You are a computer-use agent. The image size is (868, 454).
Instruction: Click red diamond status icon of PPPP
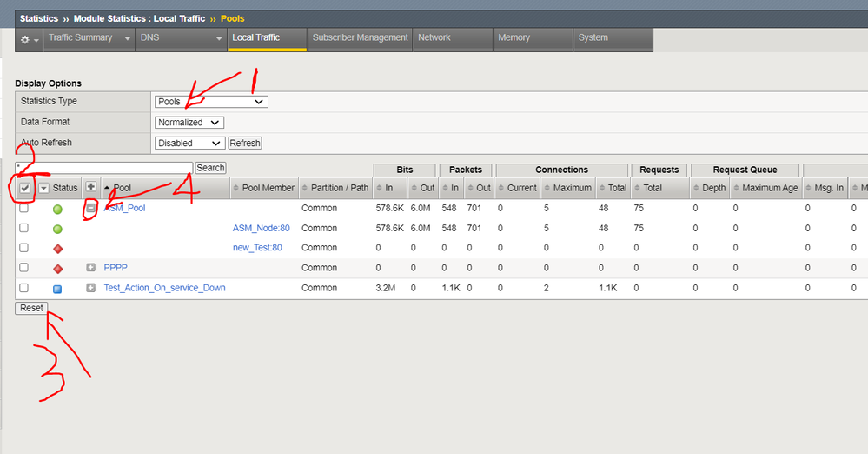click(x=58, y=268)
